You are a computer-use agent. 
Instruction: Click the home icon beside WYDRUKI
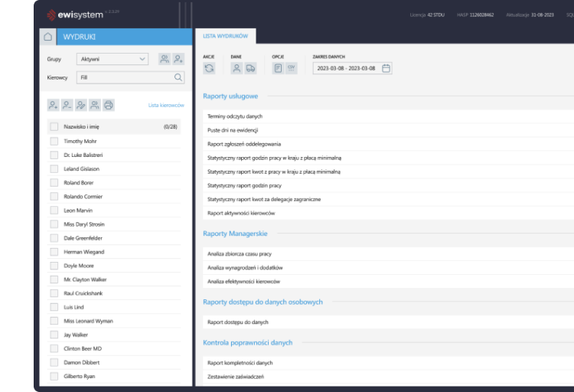47,37
